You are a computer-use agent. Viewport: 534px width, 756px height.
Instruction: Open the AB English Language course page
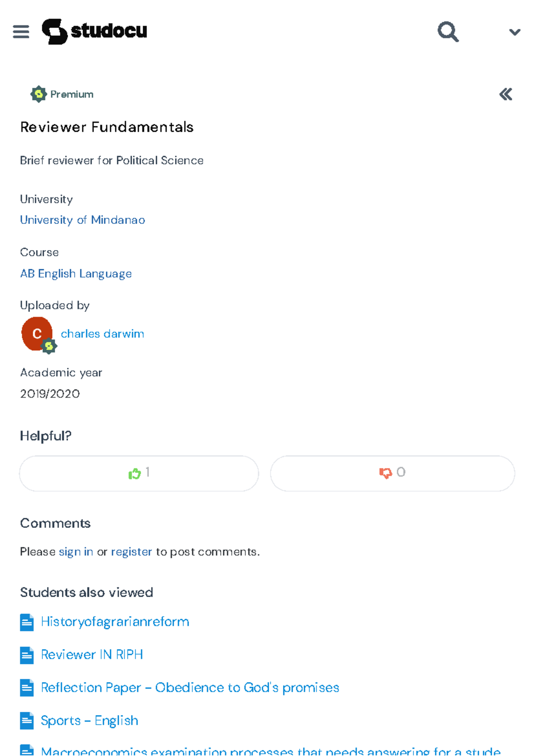click(75, 273)
